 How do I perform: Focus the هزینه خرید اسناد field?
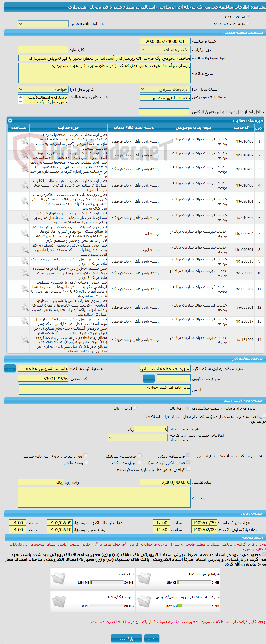coord(151,429)
